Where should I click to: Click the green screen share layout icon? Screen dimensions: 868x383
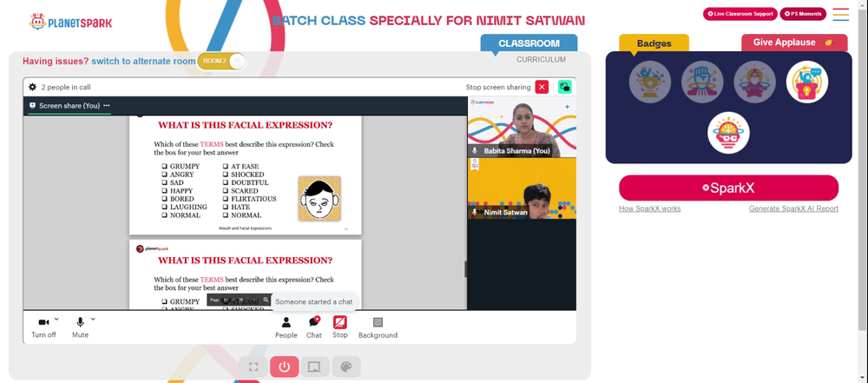[x=565, y=87]
